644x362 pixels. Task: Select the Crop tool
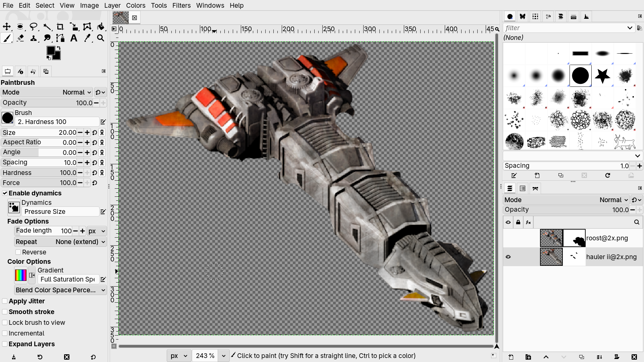click(x=60, y=27)
